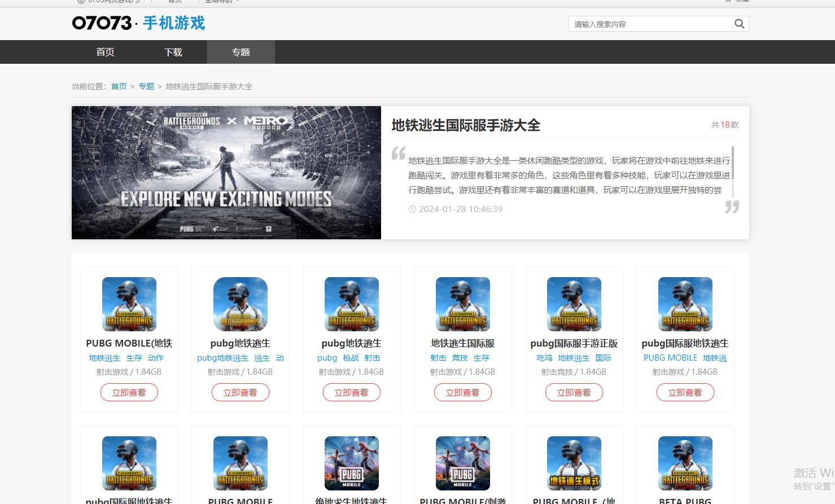The width and height of the screenshot is (835, 504).
Task: Open the PUBG MOBILE(地铁 game icon
Action: 129,304
